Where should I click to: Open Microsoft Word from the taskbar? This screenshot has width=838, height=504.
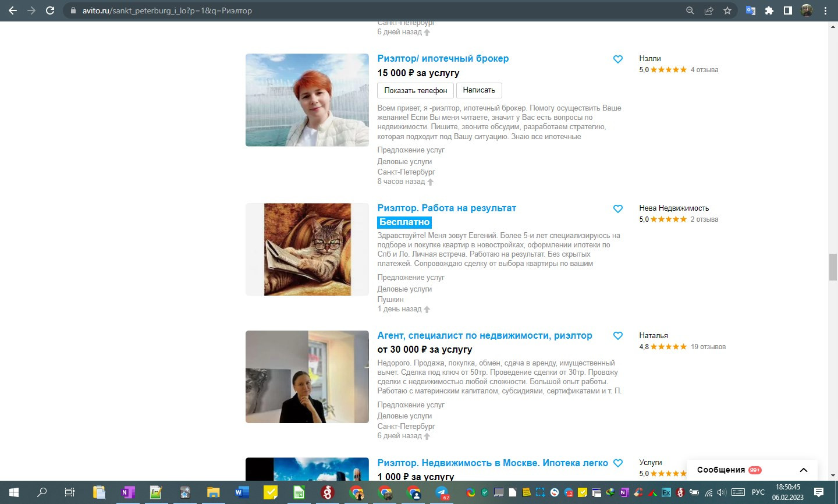tap(242, 492)
